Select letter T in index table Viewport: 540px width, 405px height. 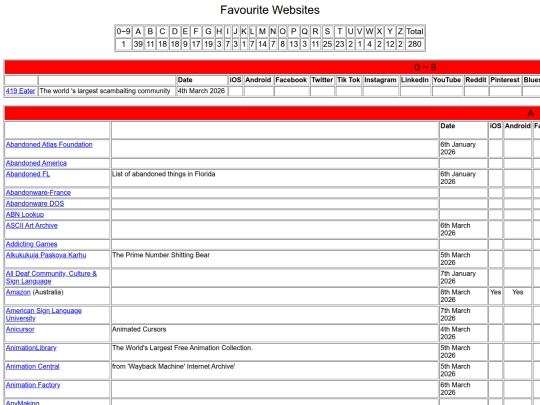[340, 32]
